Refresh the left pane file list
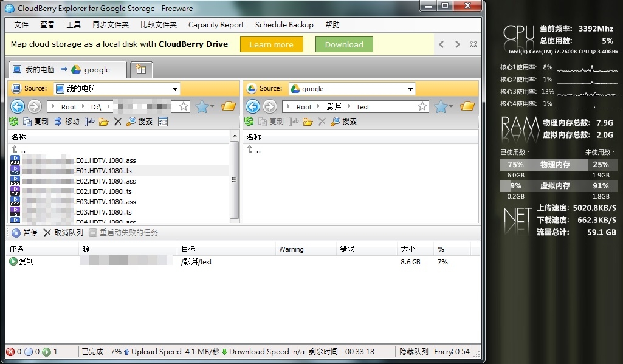Viewport: 623px width, 364px height. (x=14, y=121)
